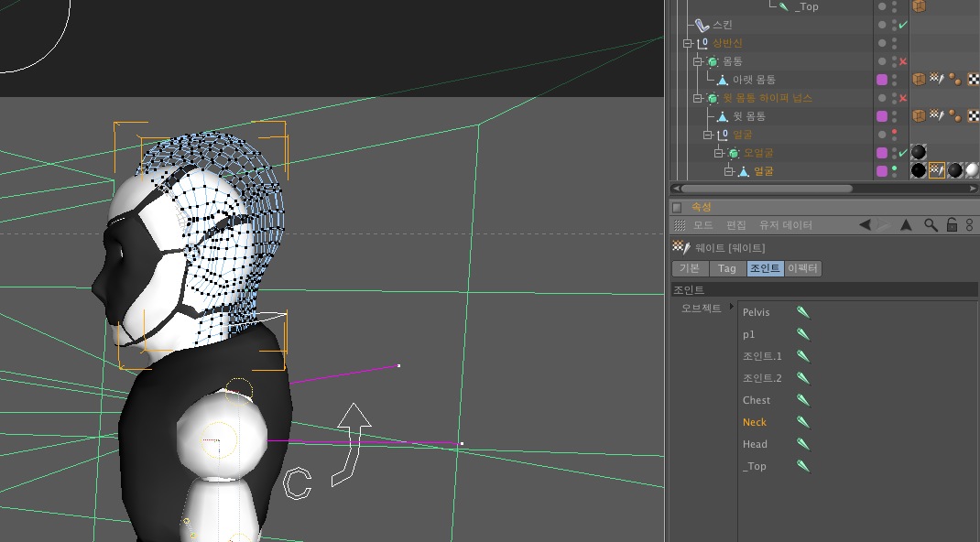Go back with the left arrow icon
Image resolution: width=980 pixels, height=542 pixels.
tap(865, 225)
